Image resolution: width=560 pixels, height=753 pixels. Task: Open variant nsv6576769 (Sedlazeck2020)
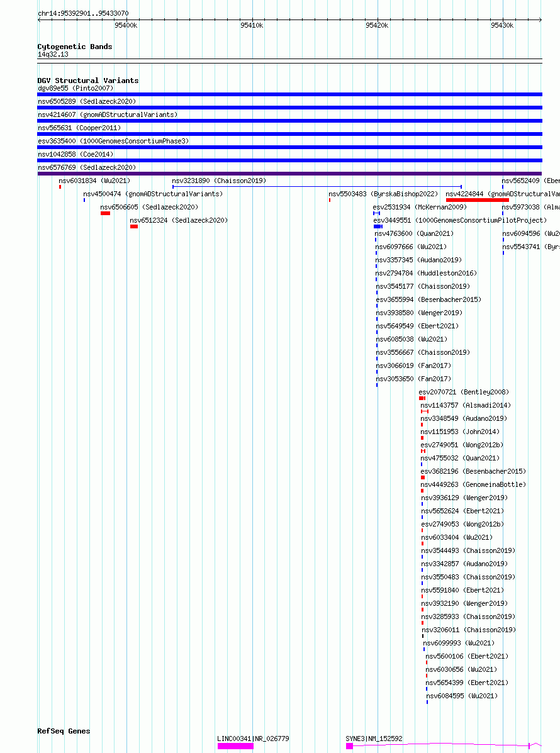[x=87, y=167]
